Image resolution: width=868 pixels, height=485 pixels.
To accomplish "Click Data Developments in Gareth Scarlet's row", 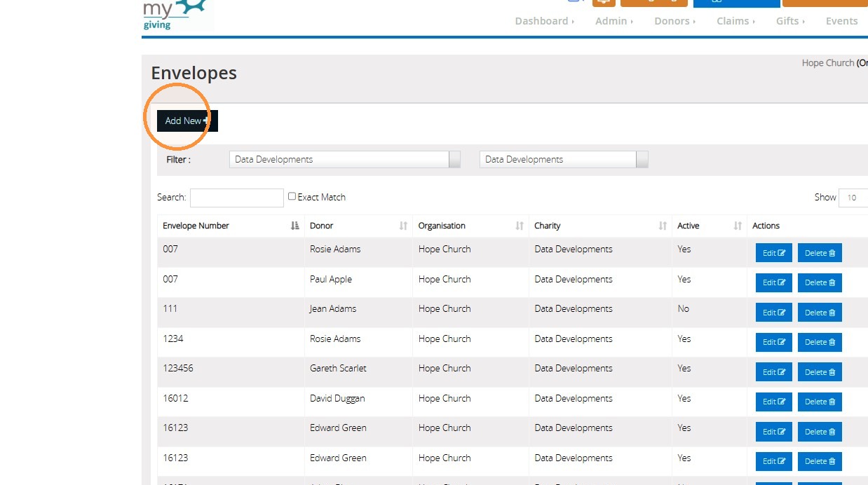I will point(574,368).
